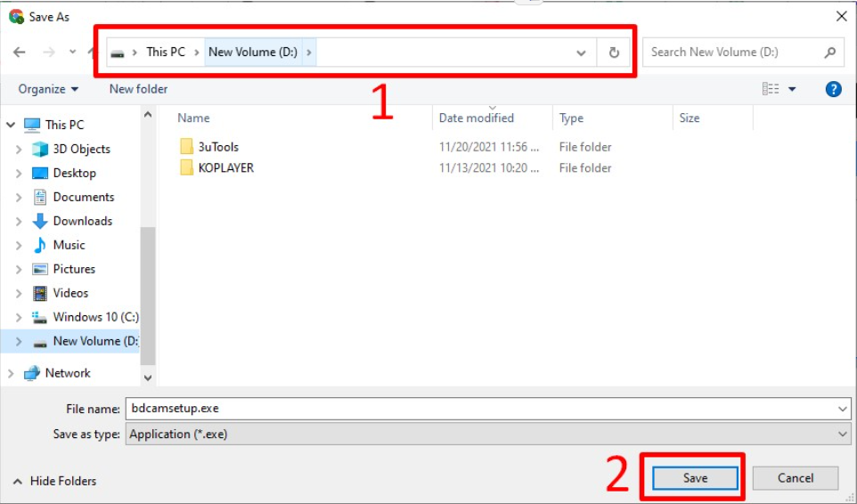
Task: Expand the Downloads tree node
Action: point(19,221)
